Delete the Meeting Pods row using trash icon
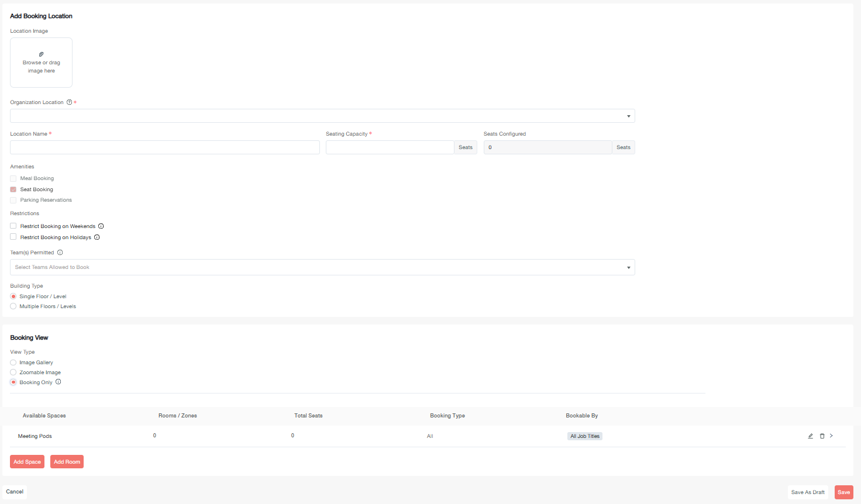Screen dimensions: 861x504 (822, 436)
